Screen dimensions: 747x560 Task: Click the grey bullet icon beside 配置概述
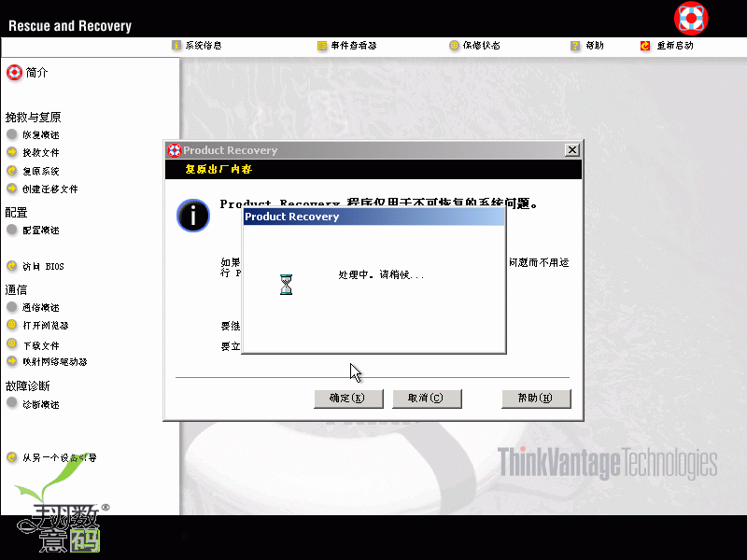click(x=12, y=230)
